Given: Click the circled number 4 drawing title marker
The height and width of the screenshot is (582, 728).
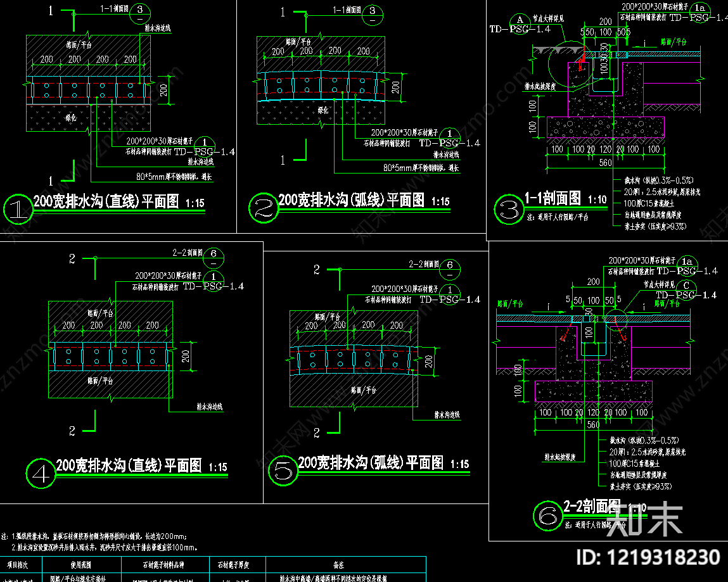Looking at the screenshot, I should click(x=41, y=474).
